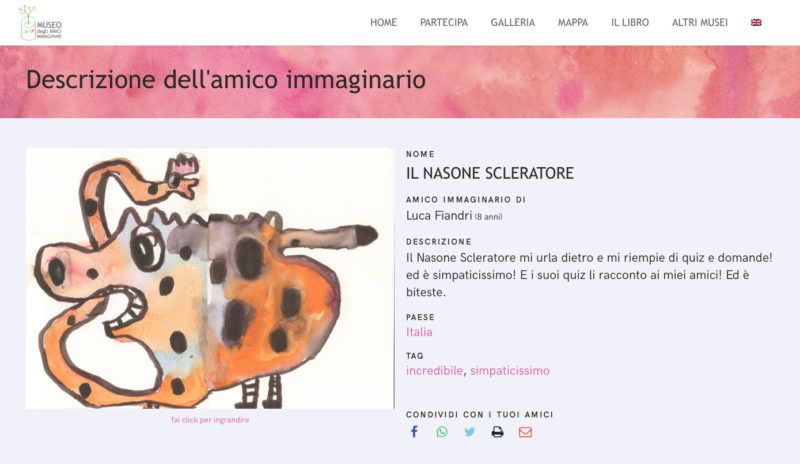
Task: Enlarge the Nasone Scleratore drawing
Action: [x=210, y=278]
